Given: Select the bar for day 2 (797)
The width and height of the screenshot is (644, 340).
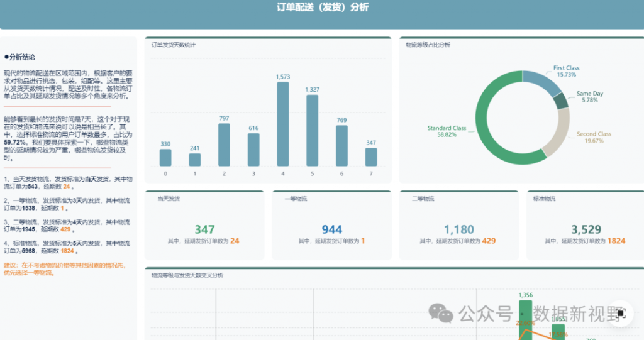Looking at the screenshot, I should pos(224,145).
